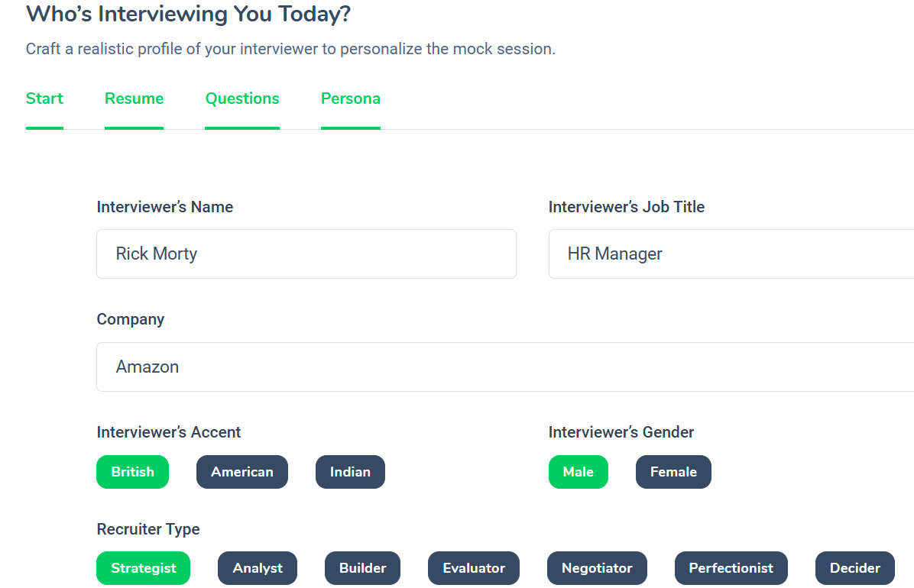Click the Interviewer's Name input field
The image size is (914, 588).
tap(306, 254)
